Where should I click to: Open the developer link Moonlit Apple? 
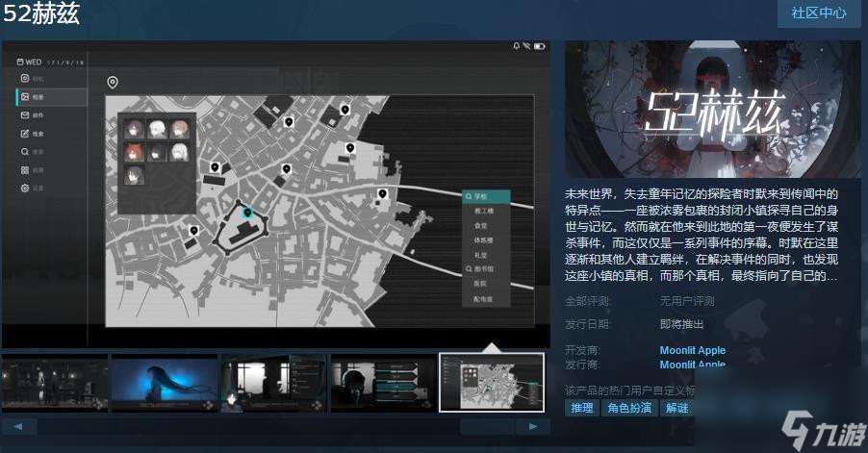tap(693, 350)
